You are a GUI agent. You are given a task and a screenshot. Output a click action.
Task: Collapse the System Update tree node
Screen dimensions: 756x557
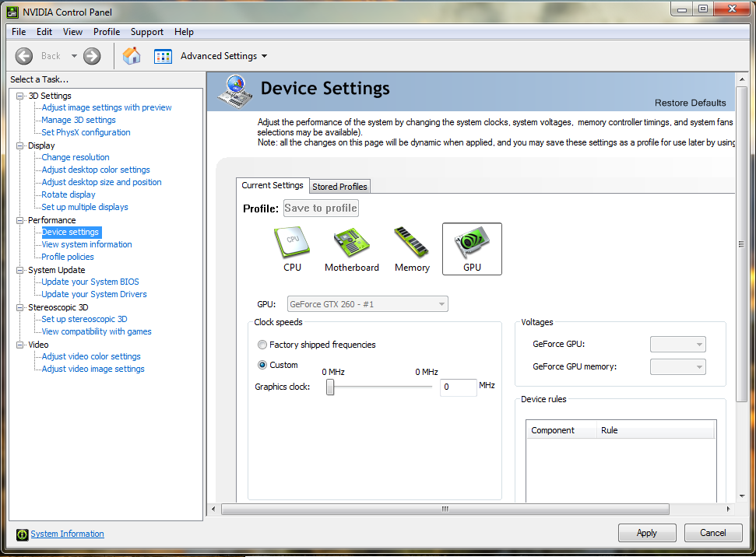point(19,270)
